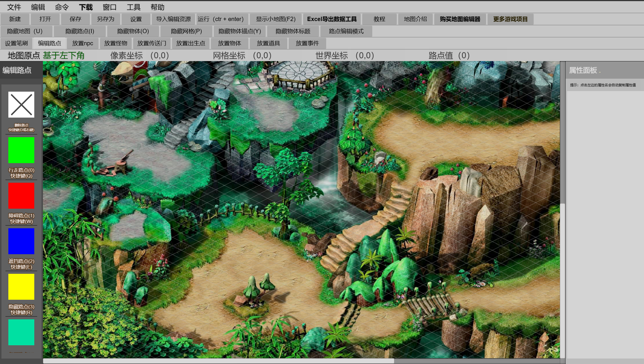Pick the red obstacle waypoint swatch
644x364 pixels.
coord(21,196)
